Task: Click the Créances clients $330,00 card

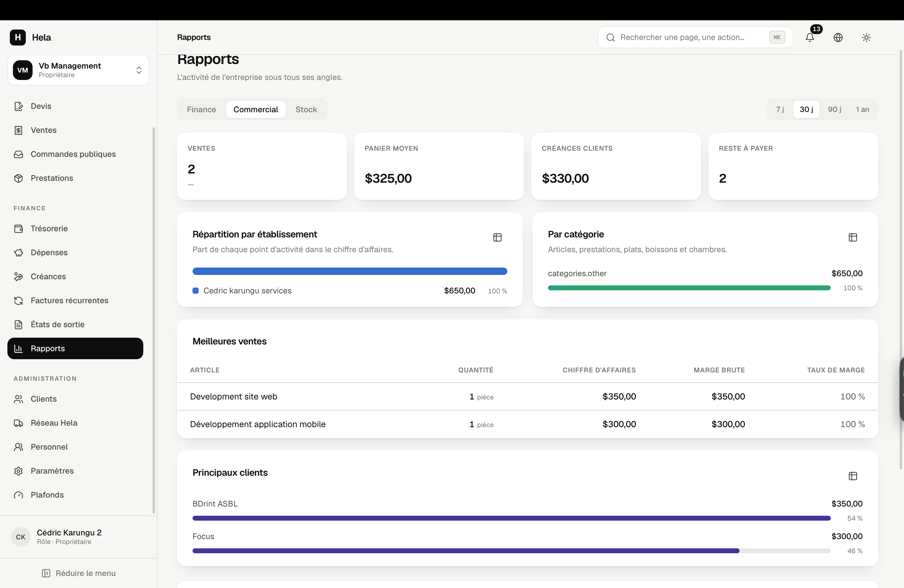Action: point(616,166)
